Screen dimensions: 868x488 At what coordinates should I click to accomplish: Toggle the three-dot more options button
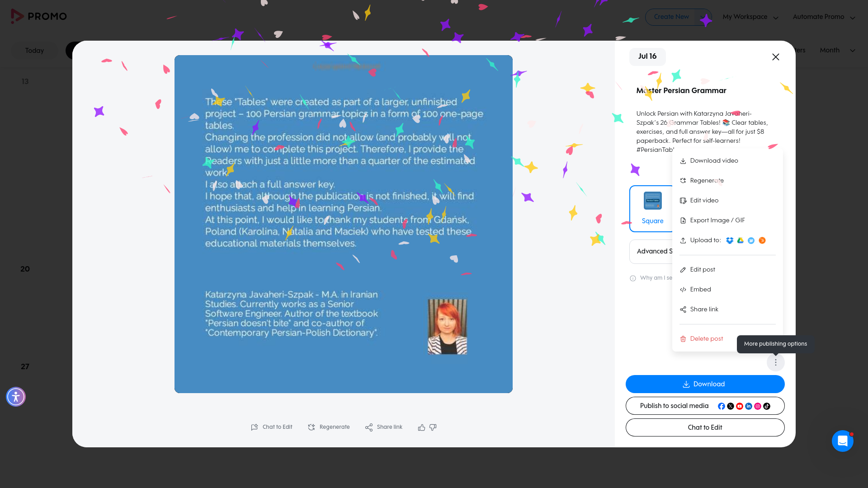click(776, 362)
